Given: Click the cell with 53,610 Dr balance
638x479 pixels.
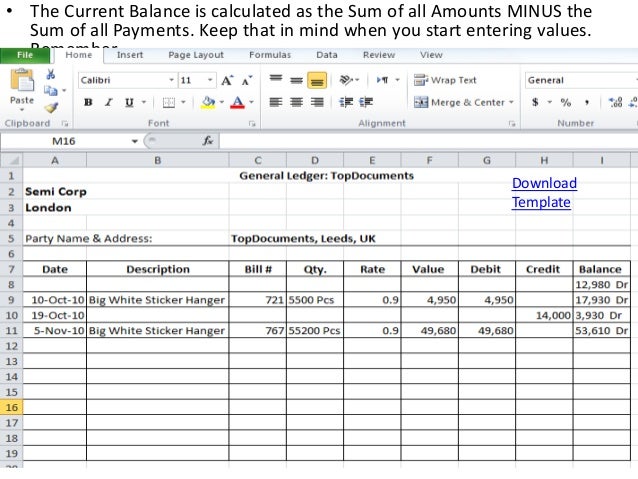Looking at the screenshot, I should [x=601, y=331].
